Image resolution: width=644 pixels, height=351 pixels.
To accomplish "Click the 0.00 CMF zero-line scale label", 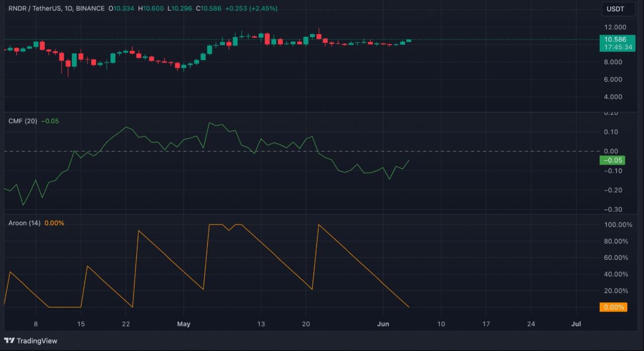I will click(x=611, y=152).
